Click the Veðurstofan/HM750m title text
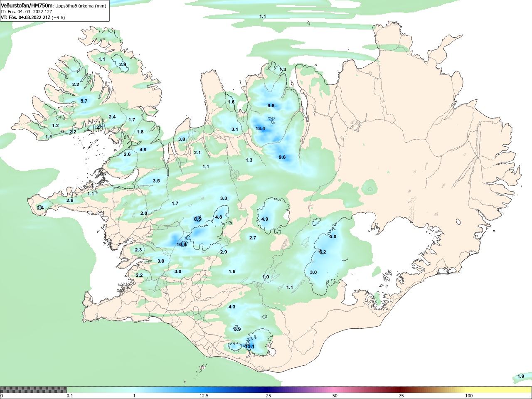This screenshot has width=532, height=399. pos(27,6)
